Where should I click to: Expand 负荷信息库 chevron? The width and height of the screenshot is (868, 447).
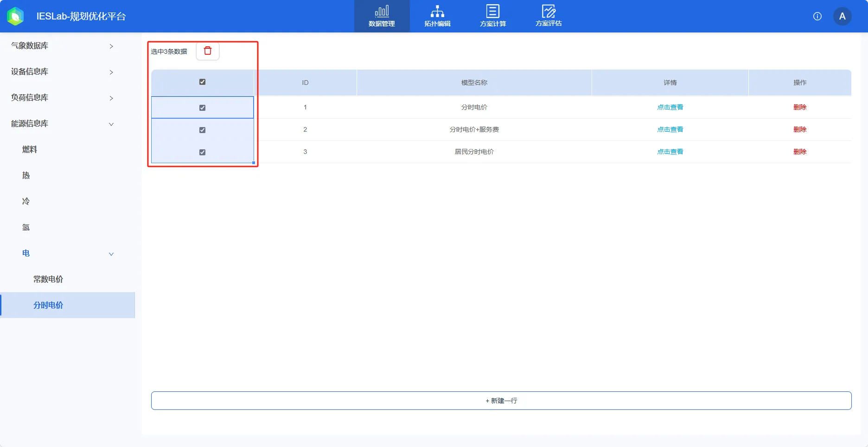coord(111,98)
